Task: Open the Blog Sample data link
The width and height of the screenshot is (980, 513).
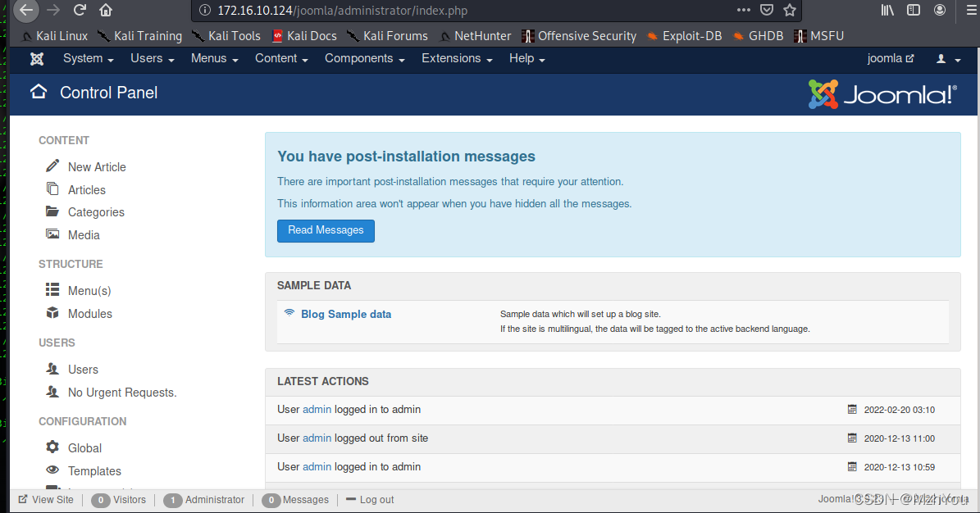Action: click(x=346, y=315)
